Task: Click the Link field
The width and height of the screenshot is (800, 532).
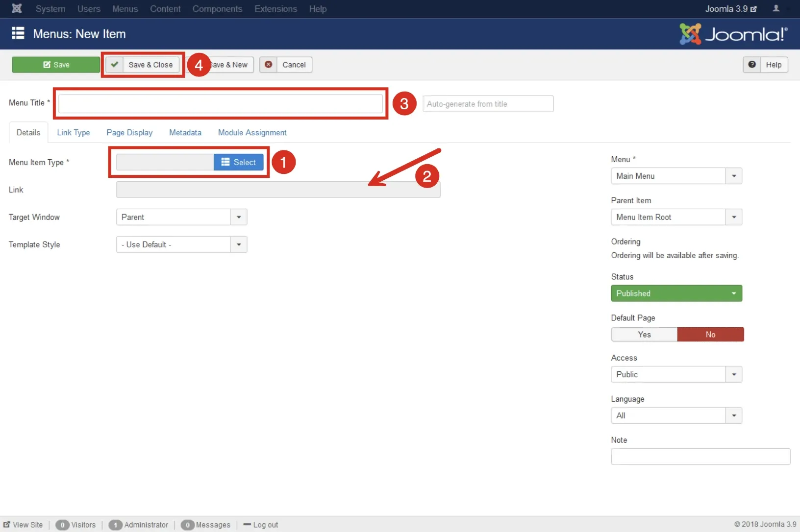Action: (x=278, y=190)
